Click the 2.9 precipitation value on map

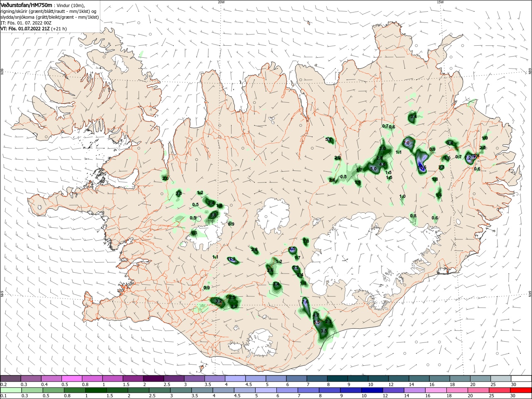(337, 158)
